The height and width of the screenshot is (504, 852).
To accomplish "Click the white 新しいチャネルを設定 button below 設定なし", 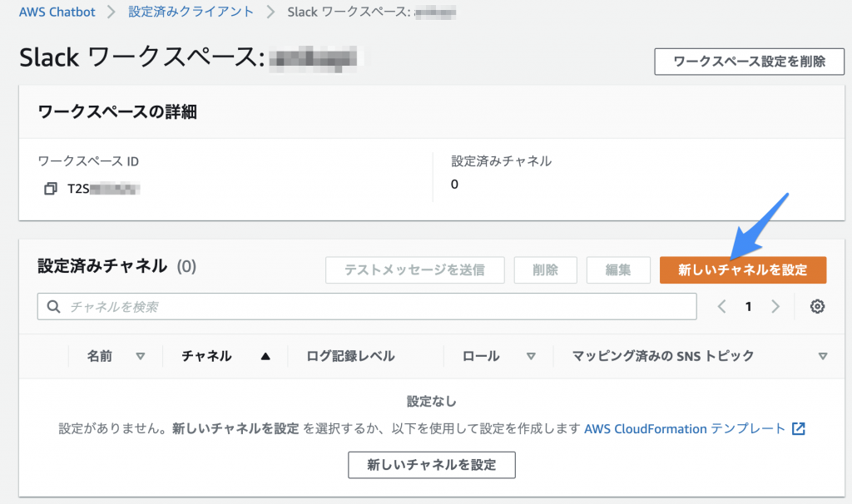I will tap(432, 465).
